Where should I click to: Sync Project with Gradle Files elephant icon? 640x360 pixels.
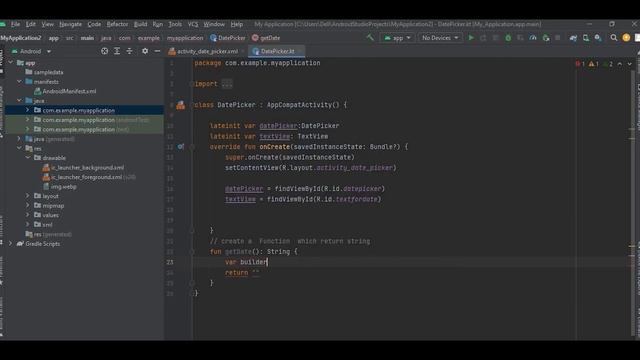pos(573,38)
